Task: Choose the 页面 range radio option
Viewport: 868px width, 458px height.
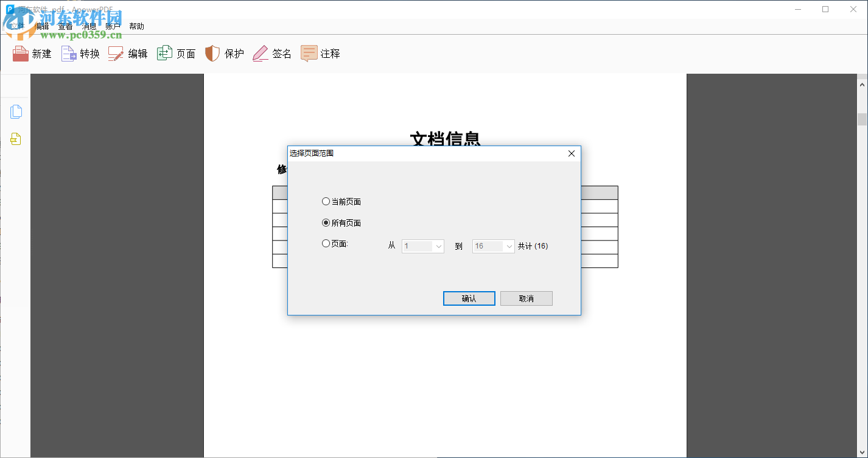Action: pos(326,243)
